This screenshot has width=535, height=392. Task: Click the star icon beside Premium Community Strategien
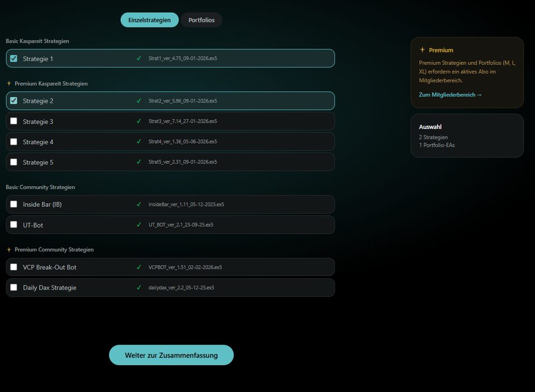click(9, 250)
